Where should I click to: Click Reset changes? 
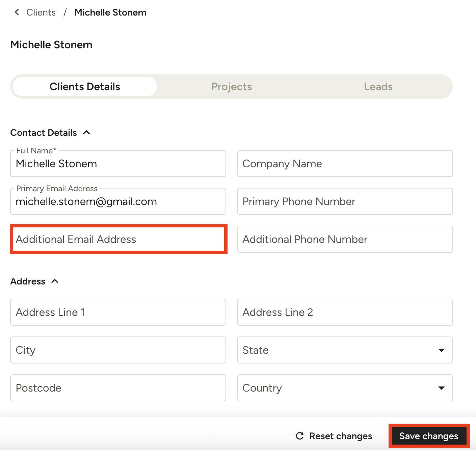click(340, 436)
